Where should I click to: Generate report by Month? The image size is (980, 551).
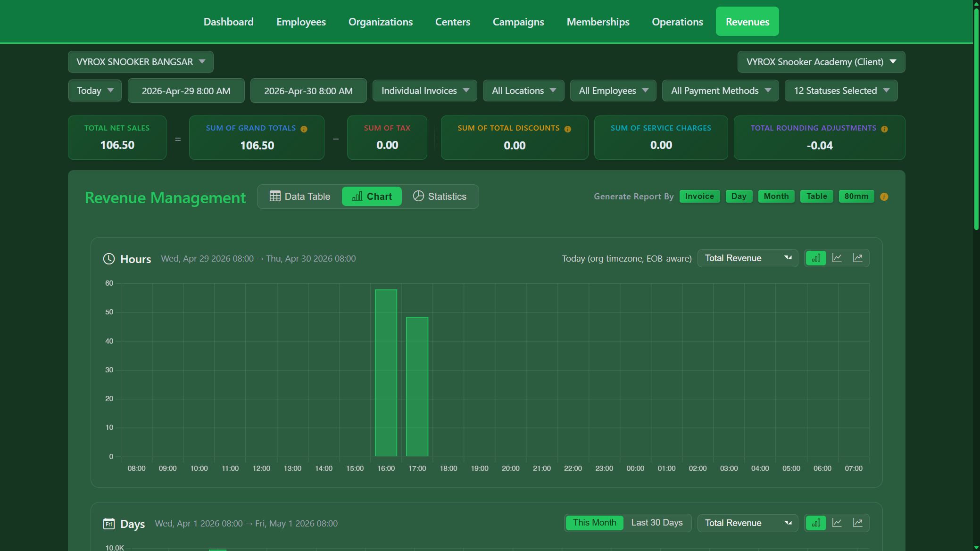pyautogui.click(x=776, y=197)
